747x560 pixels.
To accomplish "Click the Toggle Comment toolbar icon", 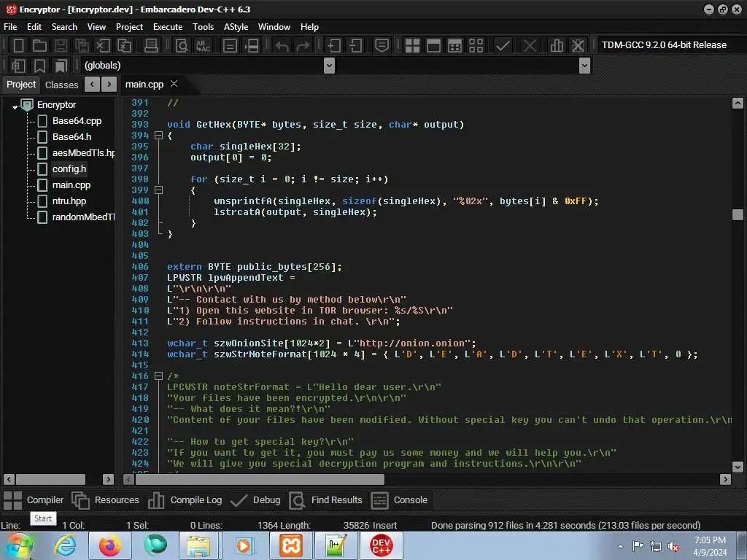I will [382, 46].
